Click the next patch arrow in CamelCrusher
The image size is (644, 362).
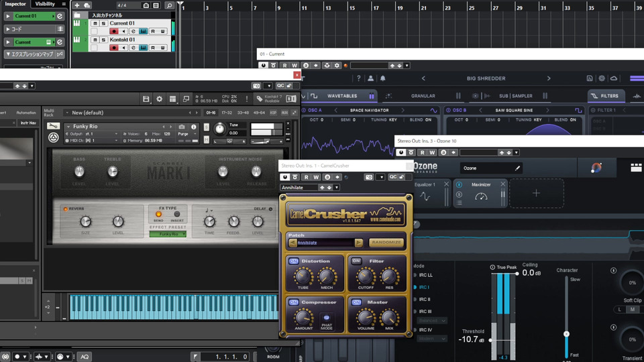(x=359, y=243)
